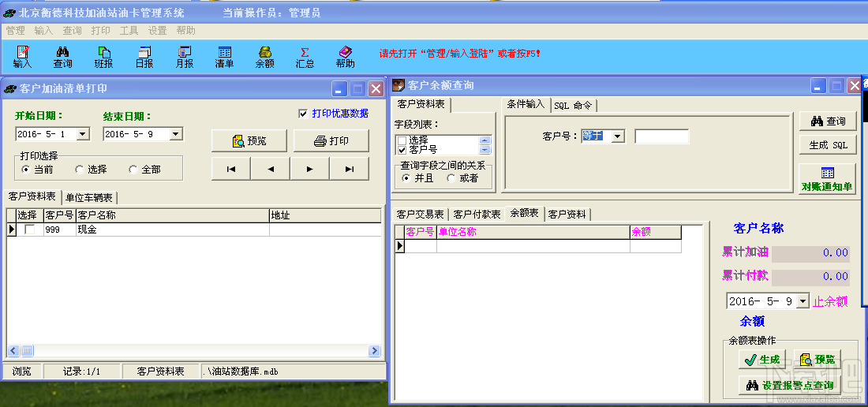
Task: Select the 选择 print option radio button
Action: click(x=79, y=170)
